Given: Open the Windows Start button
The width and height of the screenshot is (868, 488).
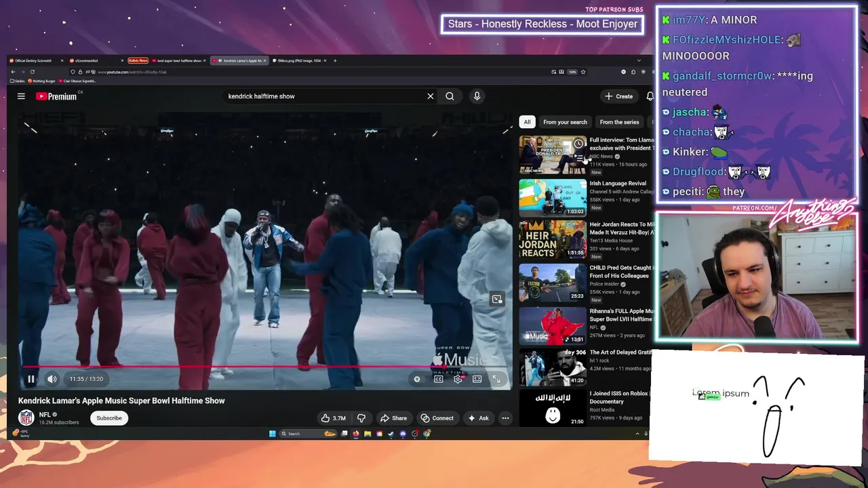Looking at the screenshot, I should point(272,434).
